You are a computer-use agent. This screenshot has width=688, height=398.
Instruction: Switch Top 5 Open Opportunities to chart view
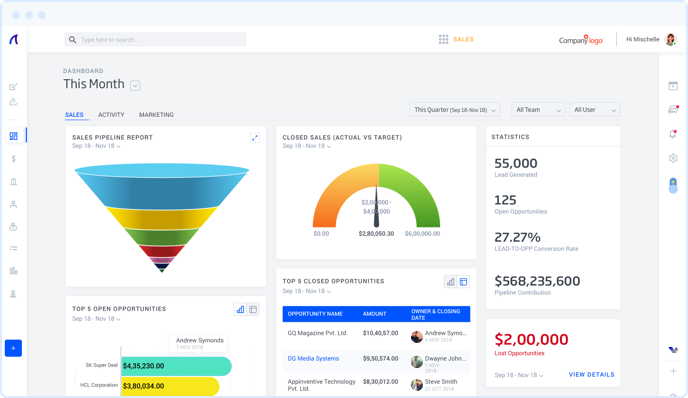click(240, 309)
